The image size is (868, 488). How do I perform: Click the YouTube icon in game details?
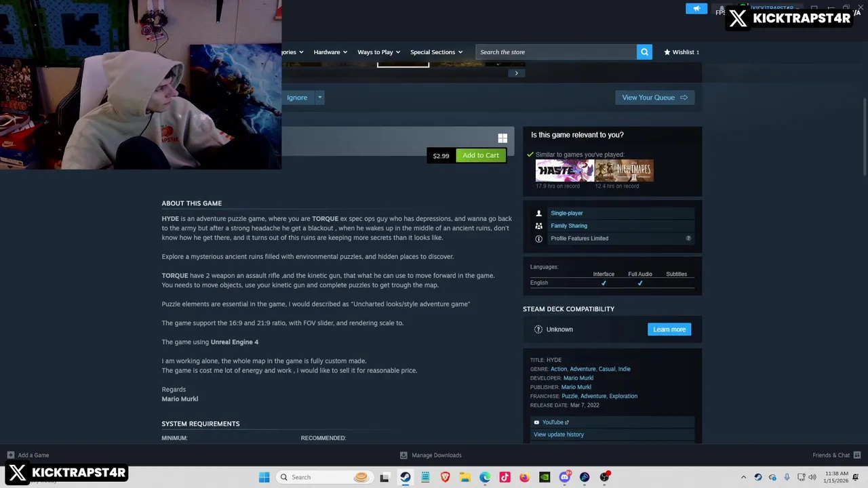536,422
